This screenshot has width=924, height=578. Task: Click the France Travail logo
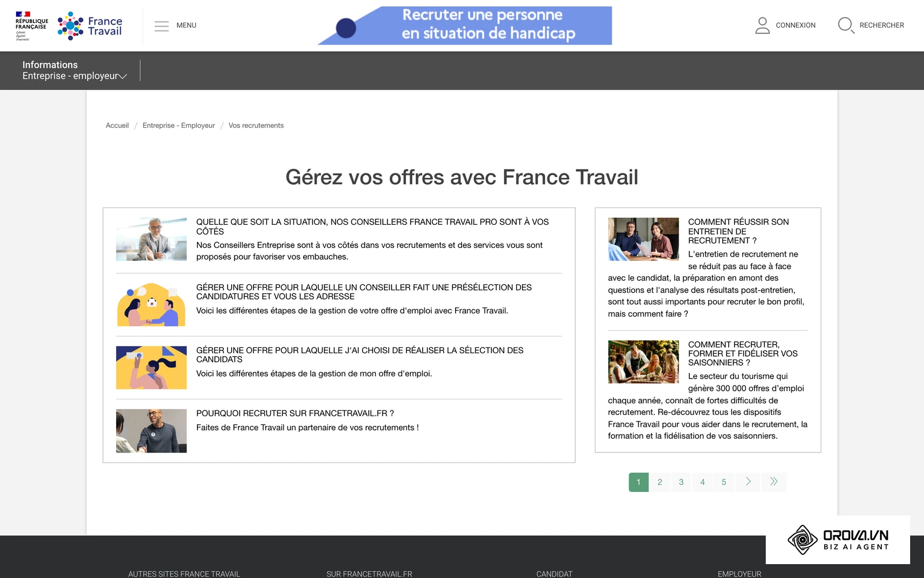tap(90, 25)
